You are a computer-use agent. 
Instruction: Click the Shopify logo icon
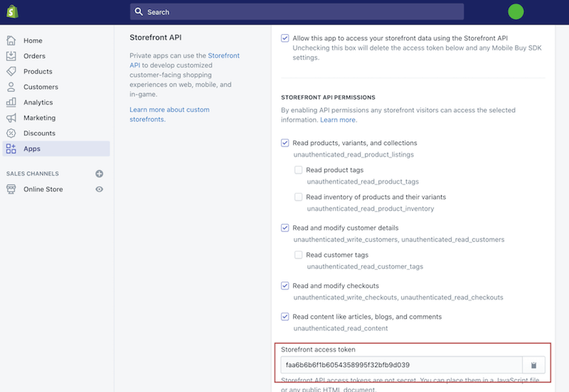click(12, 11)
